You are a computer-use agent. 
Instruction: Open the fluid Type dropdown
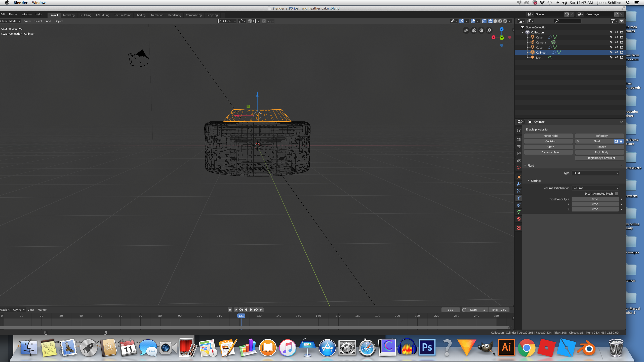coord(595,173)
